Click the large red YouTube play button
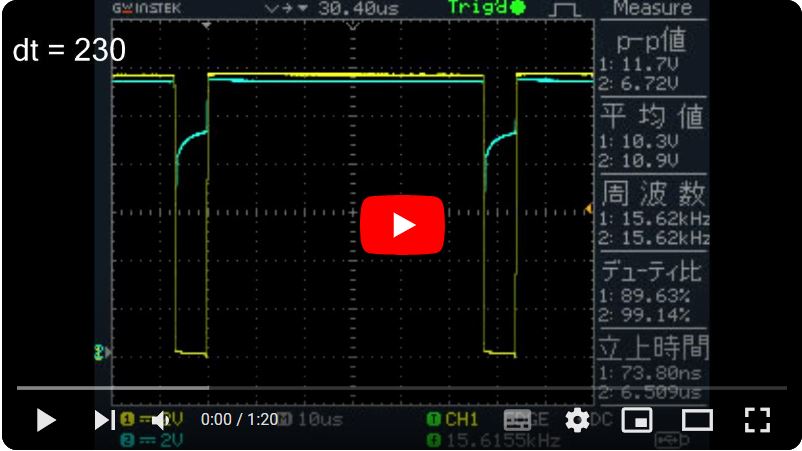This screenshot has width=802, height=451. 402,225
